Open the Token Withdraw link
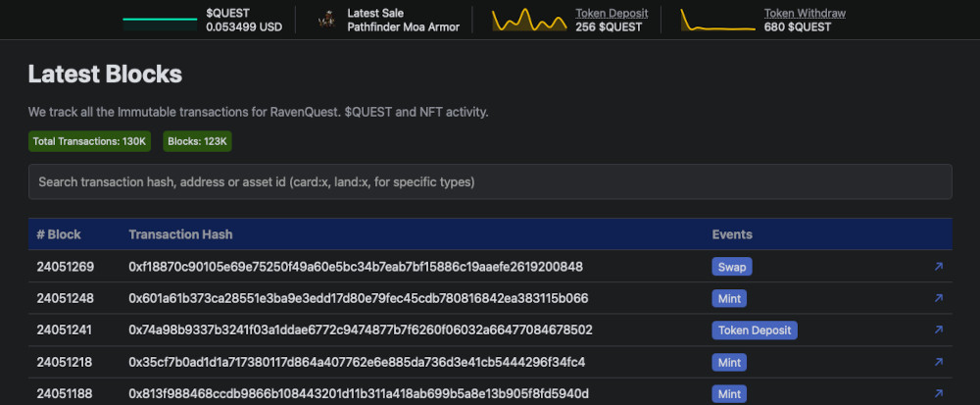 [805, 14]
